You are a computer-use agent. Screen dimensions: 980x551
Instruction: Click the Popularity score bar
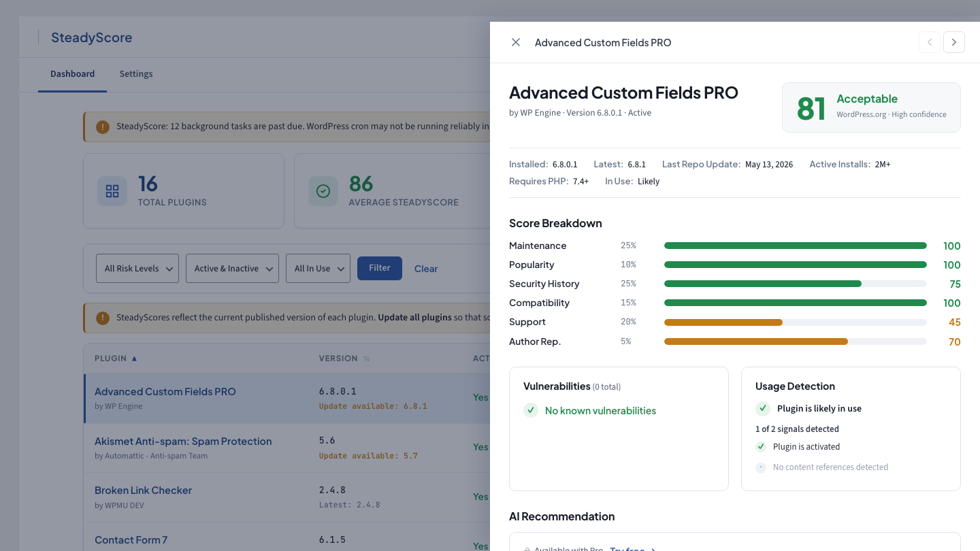click(796, 265)
